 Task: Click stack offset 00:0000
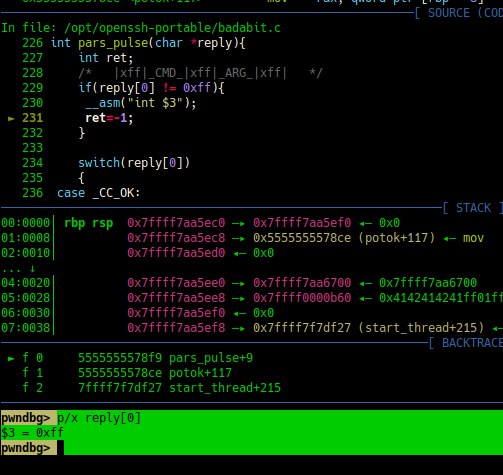(x=25, y=223)
